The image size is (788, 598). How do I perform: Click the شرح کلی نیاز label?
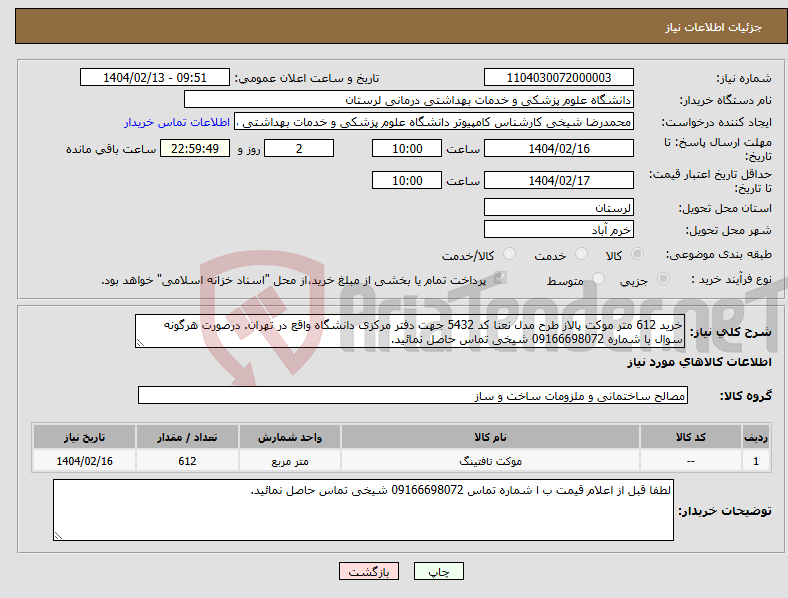[730, 332]
